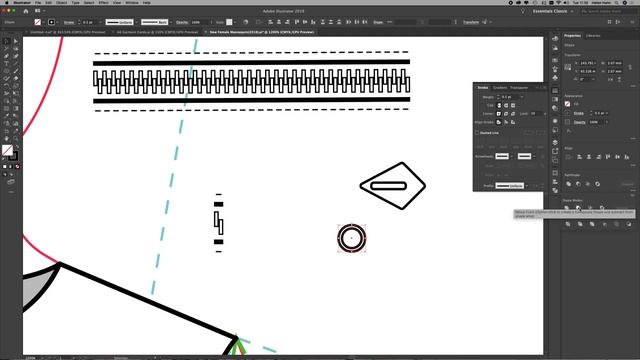Click Recolor Artwork icon in control bar

246,22
